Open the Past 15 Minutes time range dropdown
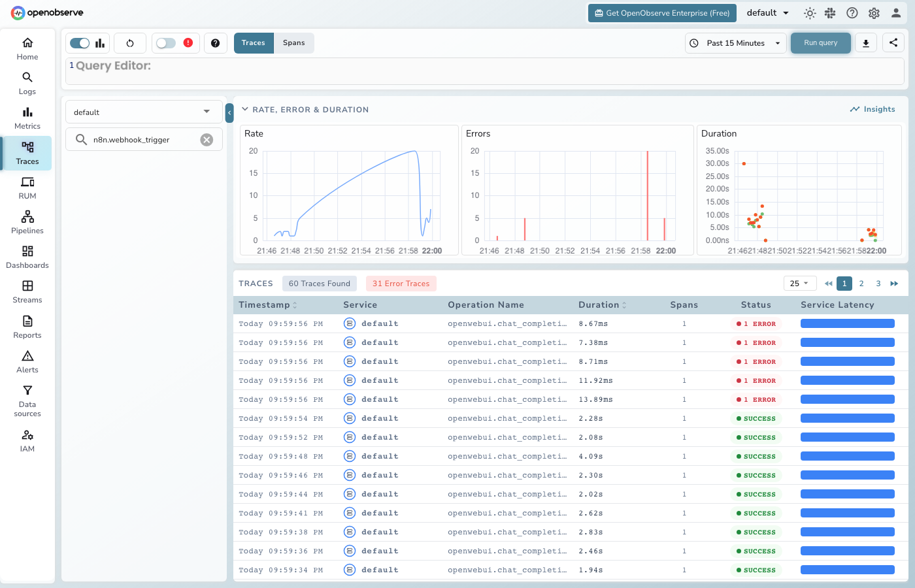Viewport: 915px width, 588px height. point(735,42)
